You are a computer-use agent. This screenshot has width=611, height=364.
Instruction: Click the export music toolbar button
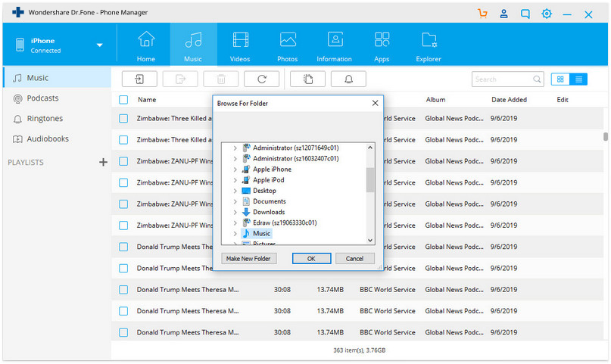coord(180,79)
